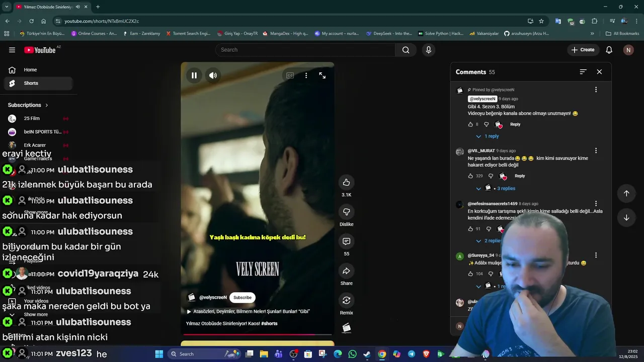Open the beIN SPORTS Tü... subscription
The image size is (644, 362).
tap(38, 132)
